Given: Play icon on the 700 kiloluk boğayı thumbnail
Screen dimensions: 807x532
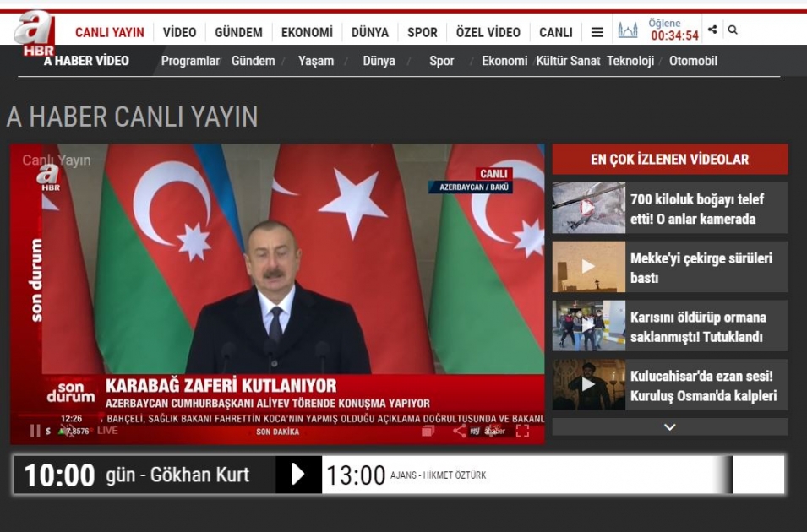Looking at the screenshot, I should click(x=587, y=208).
